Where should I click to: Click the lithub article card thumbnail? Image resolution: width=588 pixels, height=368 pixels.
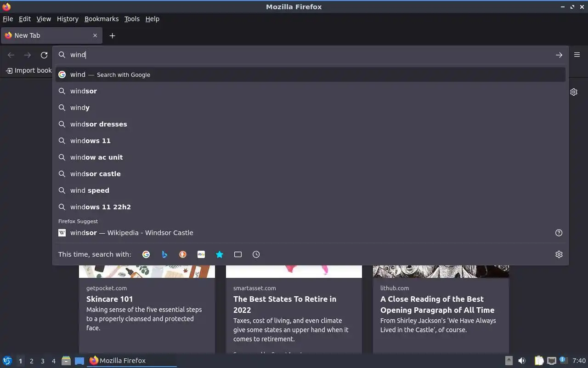(x=441, y=271)
